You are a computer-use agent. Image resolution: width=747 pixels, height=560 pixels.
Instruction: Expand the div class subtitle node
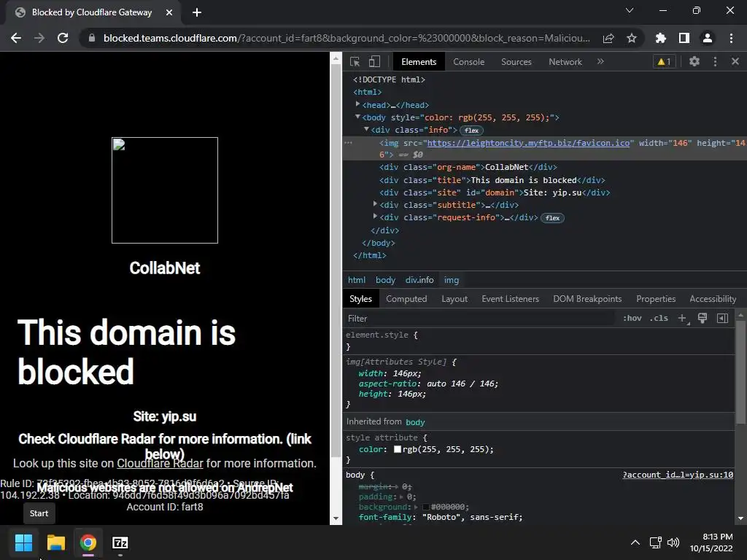376,204
